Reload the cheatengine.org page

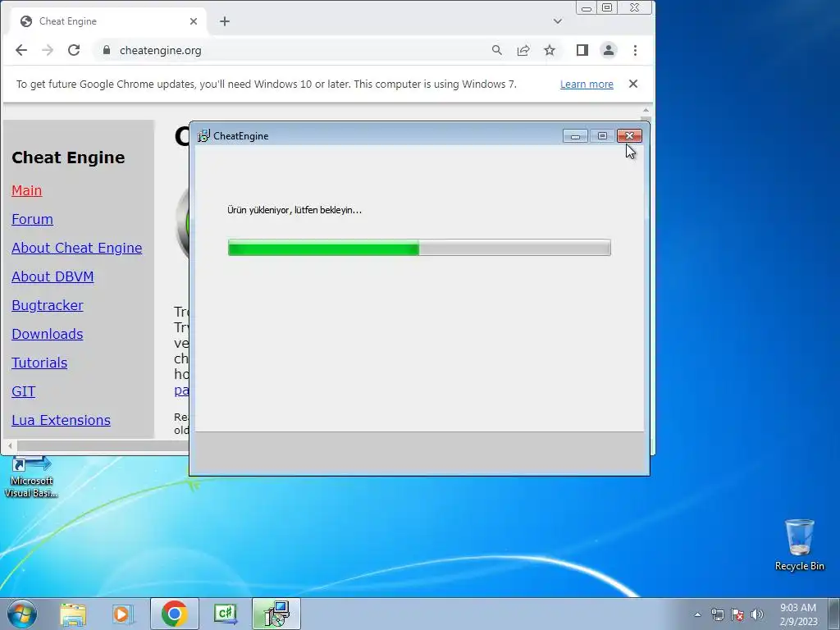pos(74,50)
